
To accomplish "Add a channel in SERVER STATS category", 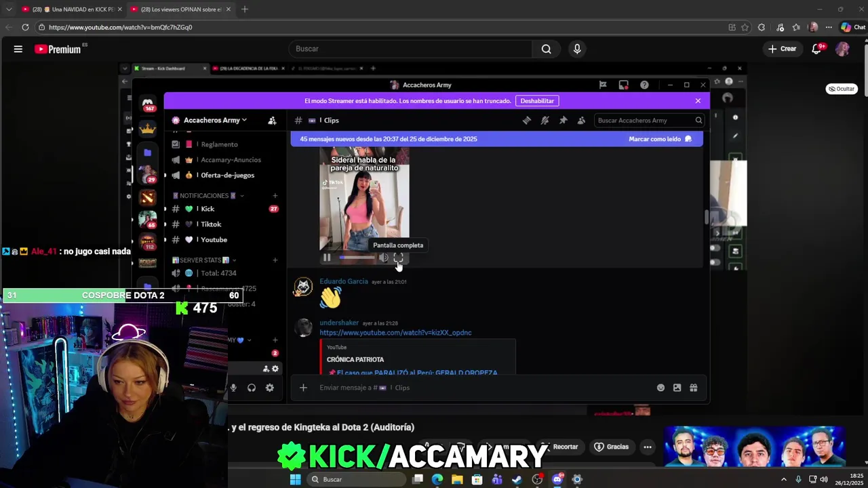I will [275, 260].
